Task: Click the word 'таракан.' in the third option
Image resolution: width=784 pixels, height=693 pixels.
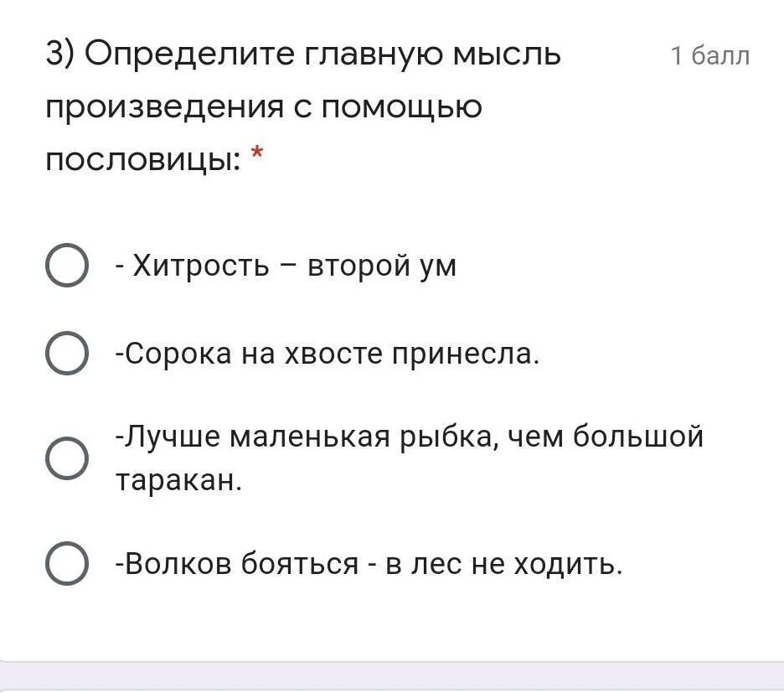Action: [179, 481]
